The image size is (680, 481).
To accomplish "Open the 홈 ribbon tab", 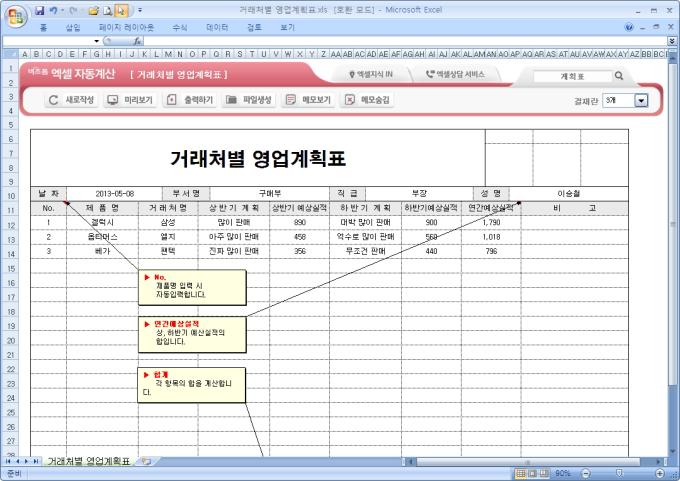I will click(x=43, y=27).
